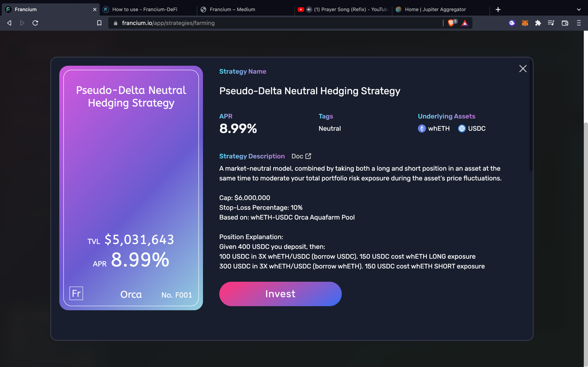Click the whETH LONG exposure line
Image resolution: width=588 pixels, height=367 pixels.
coord(347,257)
